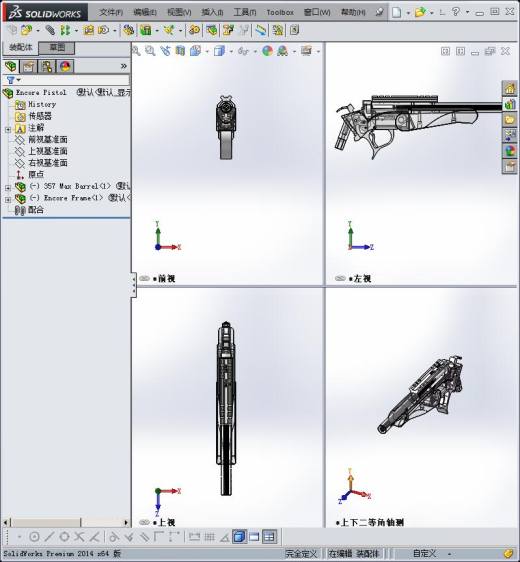Pin the menu bar with pushpin icon
The width and height of the screenshot is (520, 562).
point(380,12)
